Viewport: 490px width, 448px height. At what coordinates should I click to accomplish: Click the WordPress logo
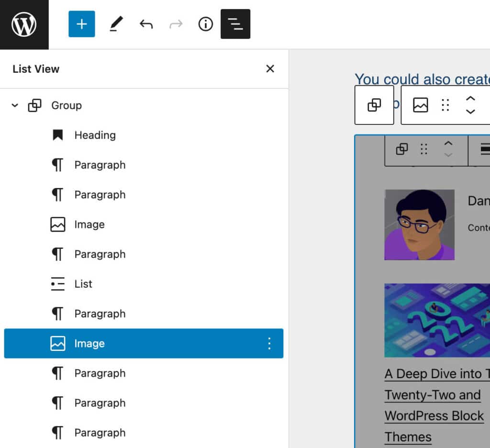[x=24, y=24]
